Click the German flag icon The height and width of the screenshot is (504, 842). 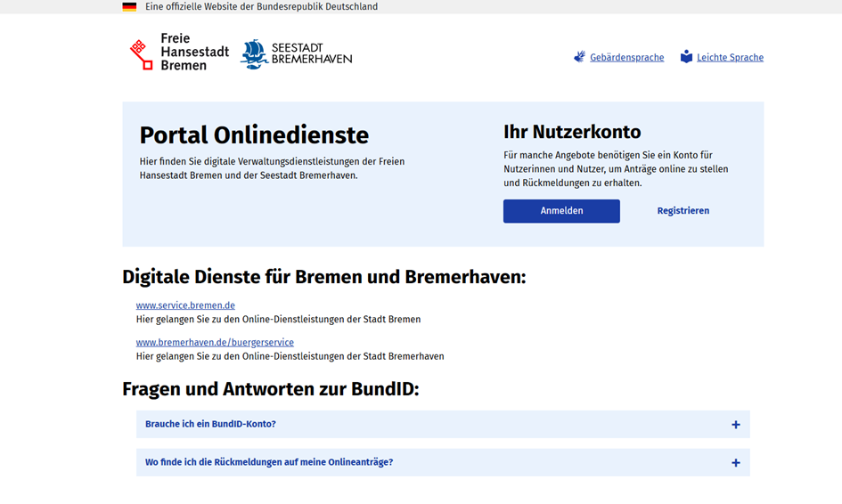[x=129, y=7]
